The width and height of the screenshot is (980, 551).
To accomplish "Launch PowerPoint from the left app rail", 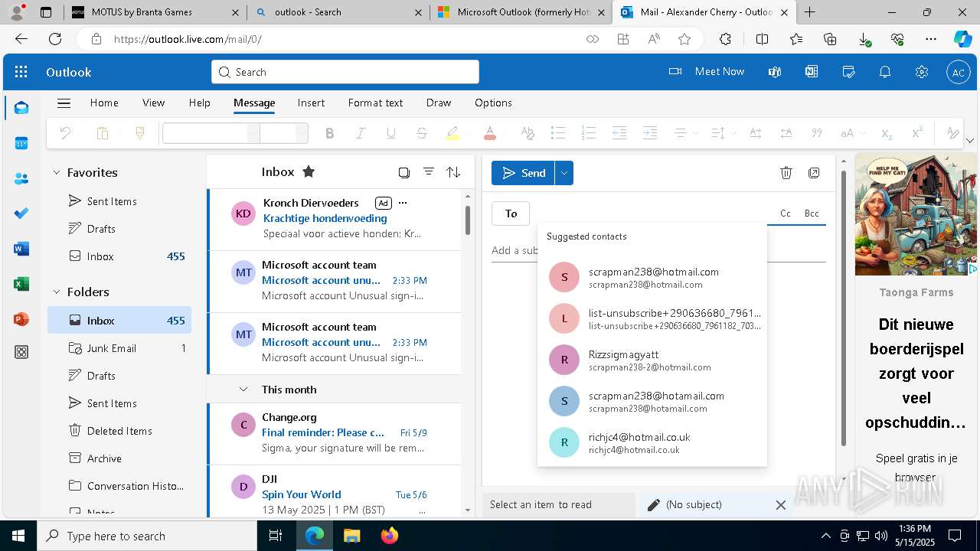I will [21, 319].
